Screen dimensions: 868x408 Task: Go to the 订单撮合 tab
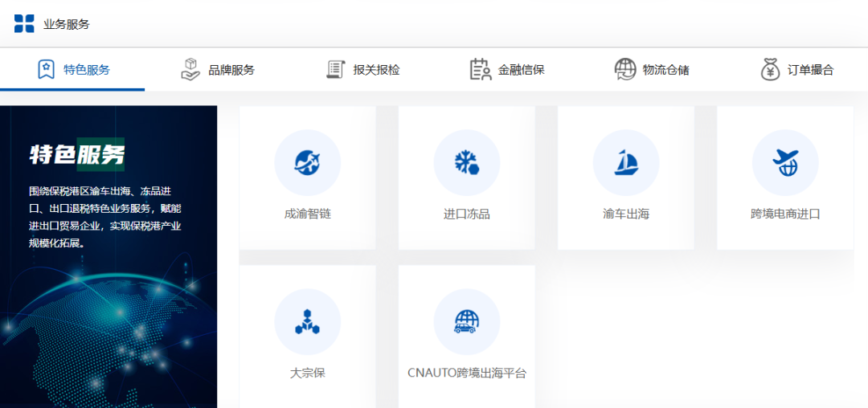point(810,70)
